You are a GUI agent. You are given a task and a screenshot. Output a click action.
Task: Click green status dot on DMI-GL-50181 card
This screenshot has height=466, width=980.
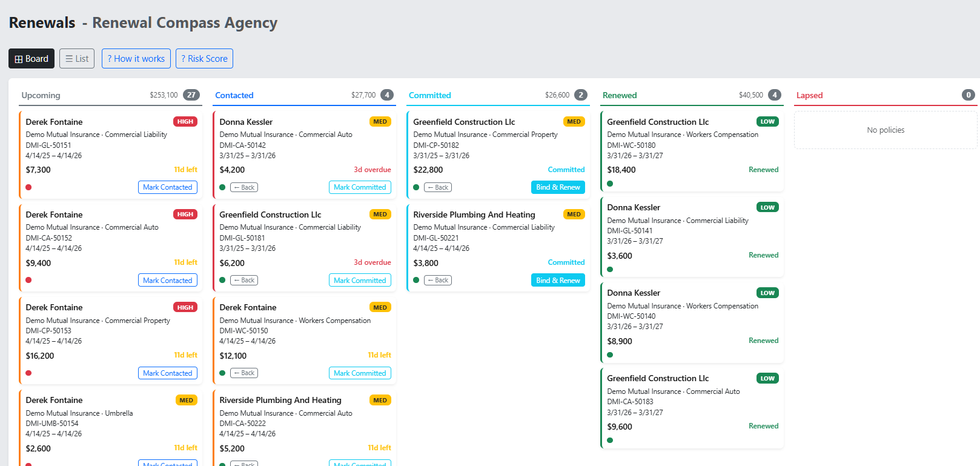(x=222, y=280)
